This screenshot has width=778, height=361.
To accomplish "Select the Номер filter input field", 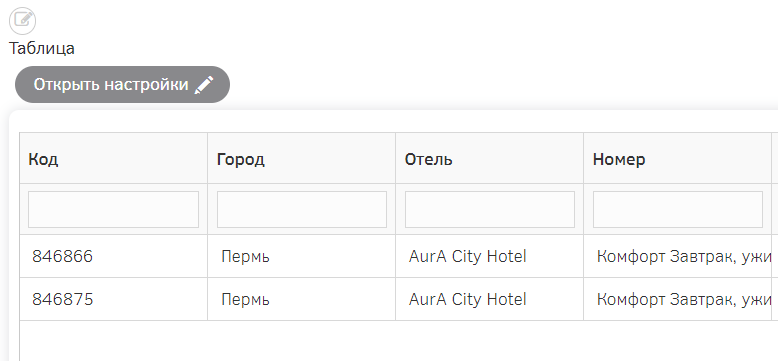I will point(678,210).
